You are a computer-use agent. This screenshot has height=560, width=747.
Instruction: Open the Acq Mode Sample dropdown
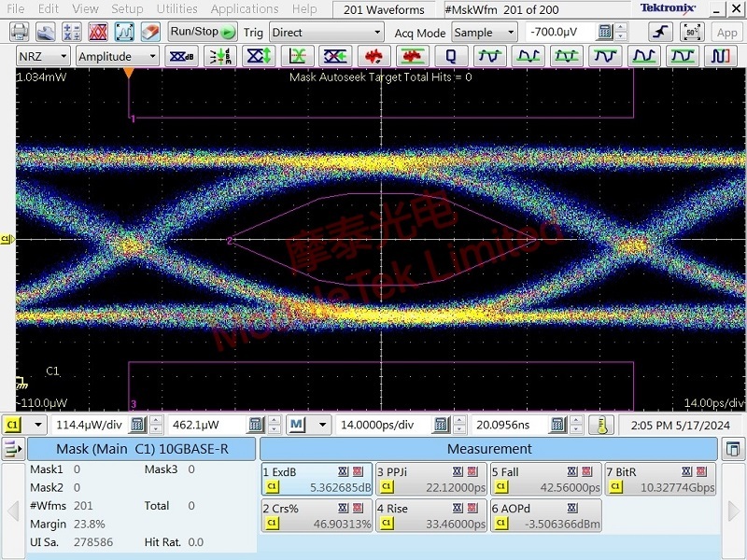coord(481,31)
